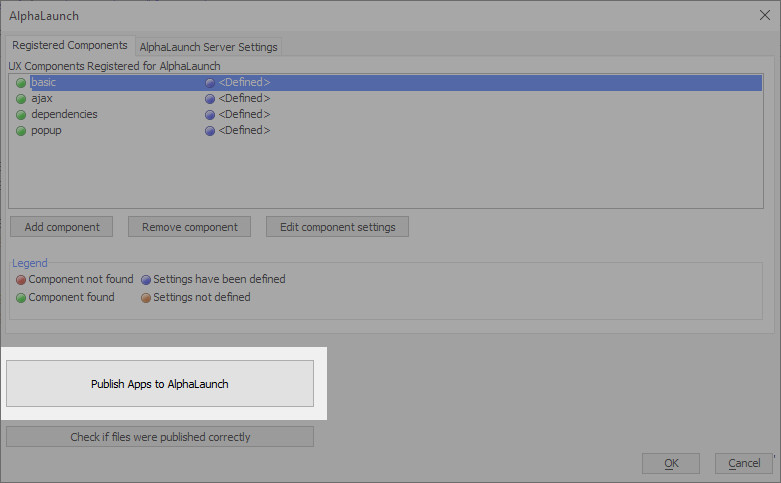Confirm dialog with OK button
Screen dimensions: 781x483
(x=671, y=464)
